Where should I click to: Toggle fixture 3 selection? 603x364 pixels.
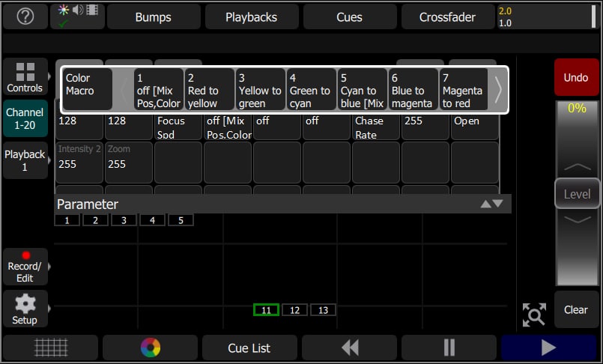click(x=124, y=220)
